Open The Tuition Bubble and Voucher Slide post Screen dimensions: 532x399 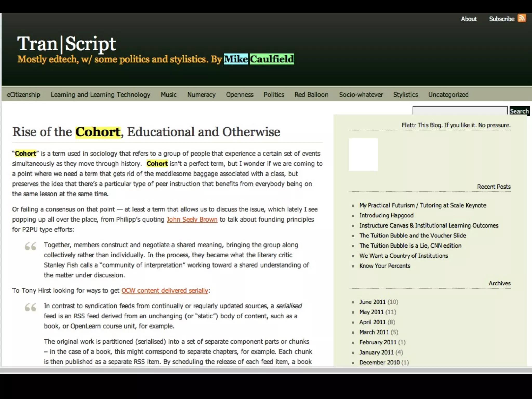413,236
